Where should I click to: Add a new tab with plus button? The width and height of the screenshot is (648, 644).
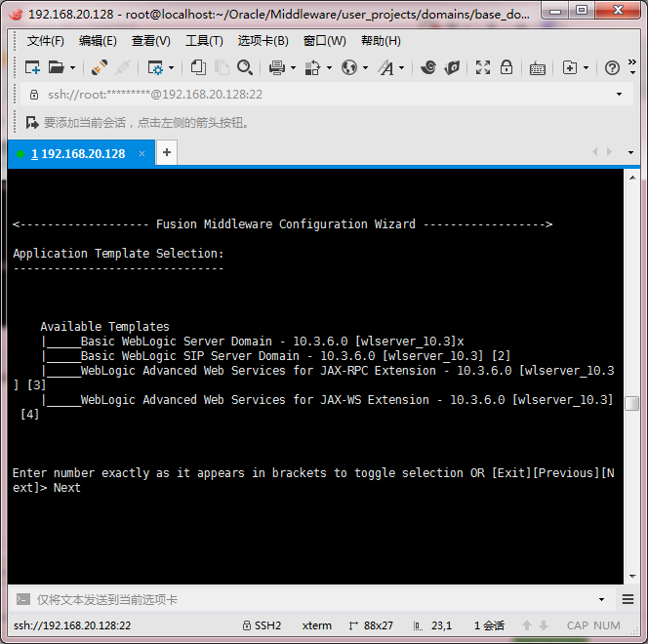point(167,153)
